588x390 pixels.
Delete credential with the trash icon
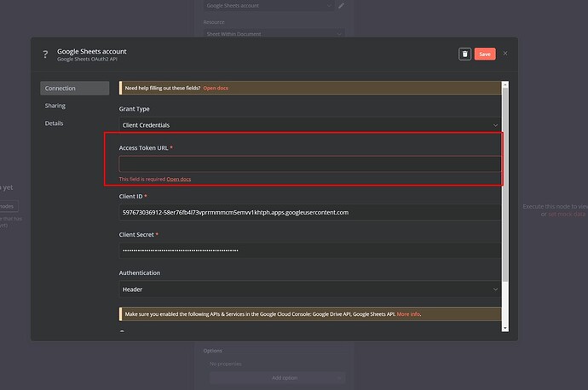coord(464,54)
